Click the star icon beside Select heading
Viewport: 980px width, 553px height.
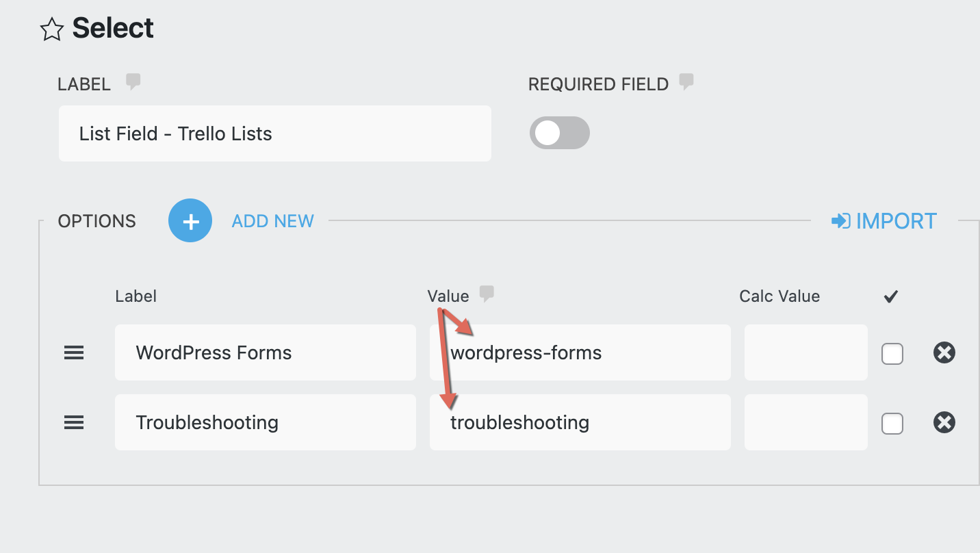[x=51, y=29]
